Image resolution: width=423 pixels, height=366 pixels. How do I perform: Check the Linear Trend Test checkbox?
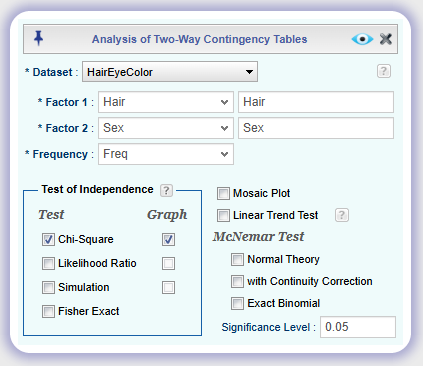[223, 215]
